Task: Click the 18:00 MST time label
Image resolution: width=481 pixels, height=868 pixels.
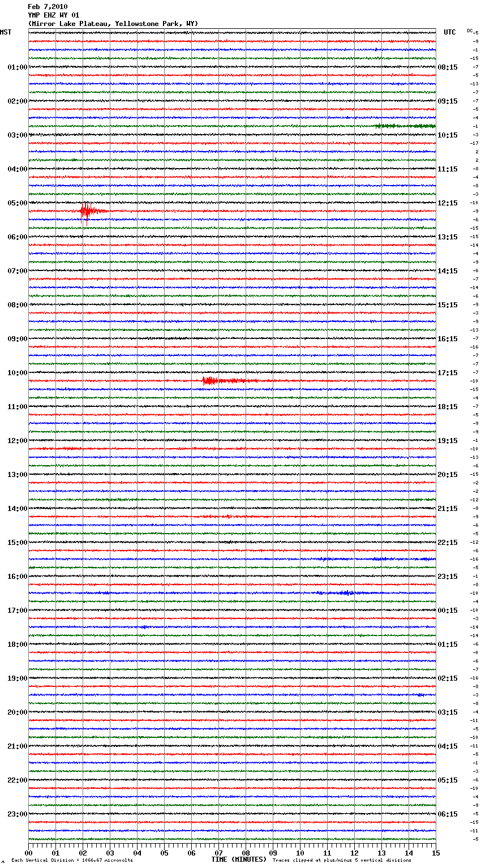Action: coord(18,644)
